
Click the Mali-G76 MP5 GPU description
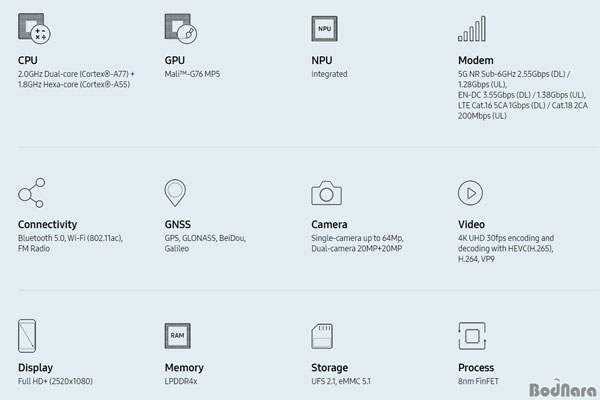tap(192, 74)
